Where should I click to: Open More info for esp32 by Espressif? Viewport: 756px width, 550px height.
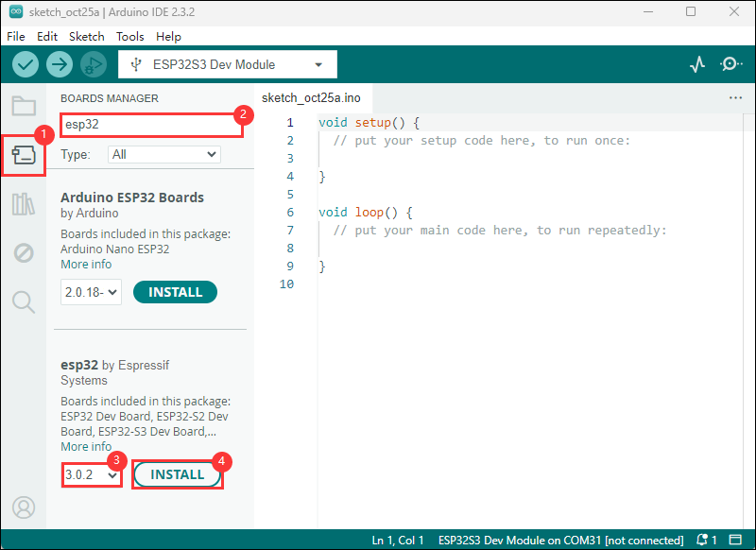tap(86, 446)
